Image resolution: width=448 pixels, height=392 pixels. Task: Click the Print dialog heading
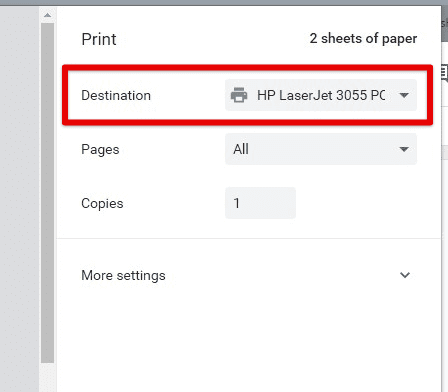99,39
